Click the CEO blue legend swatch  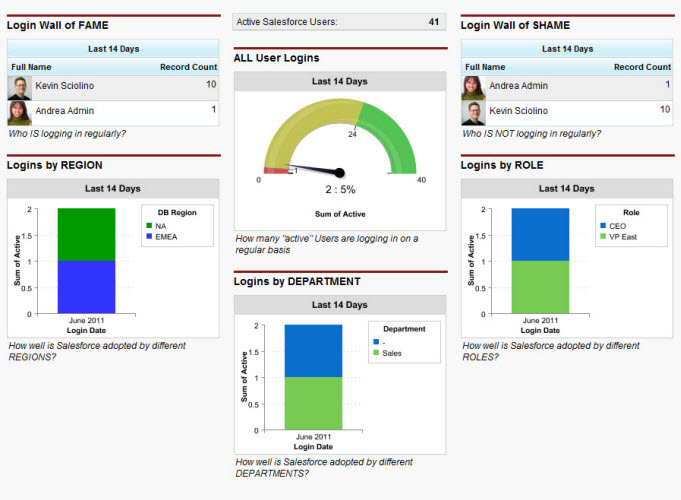(603, 225)
